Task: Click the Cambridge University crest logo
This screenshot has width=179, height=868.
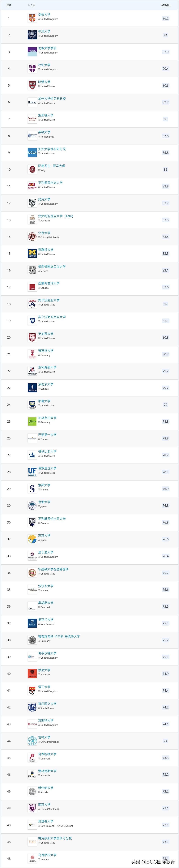Action: click(x=32, y=18)
